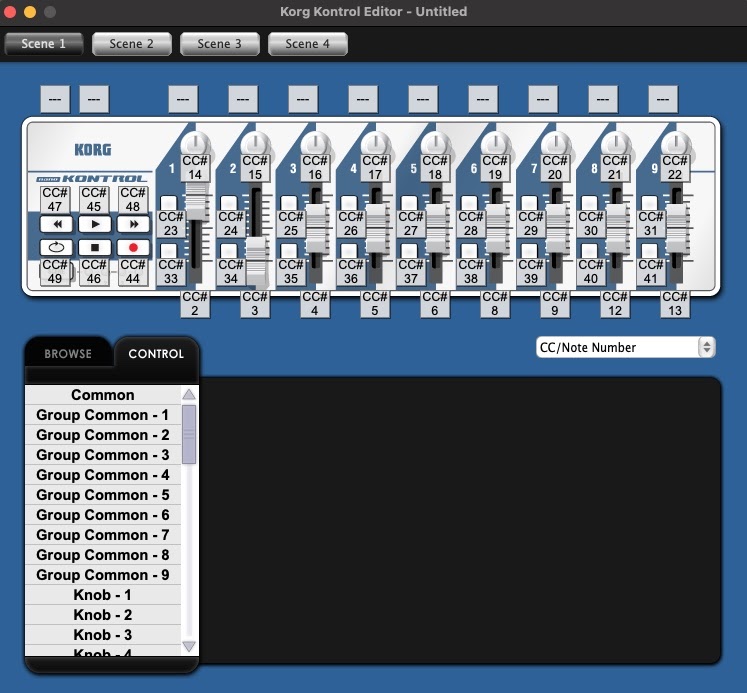
Task: Open the CC/Note Number dropdown
Action: (626, 347)
